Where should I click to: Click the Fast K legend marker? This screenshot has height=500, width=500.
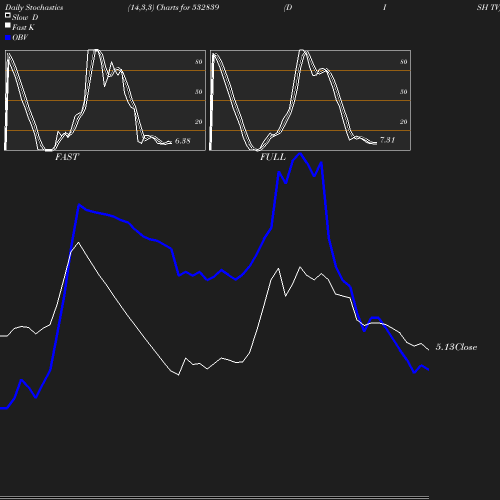click(x=8, y=25)
